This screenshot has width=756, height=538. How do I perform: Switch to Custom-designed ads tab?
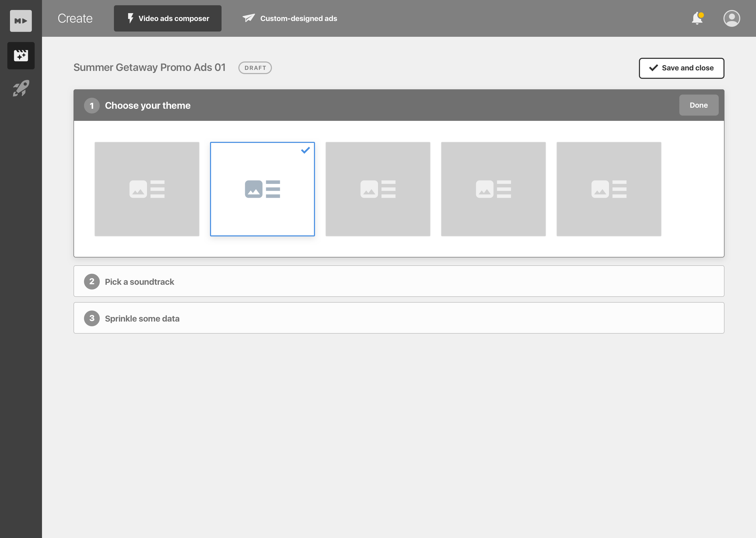298,19
